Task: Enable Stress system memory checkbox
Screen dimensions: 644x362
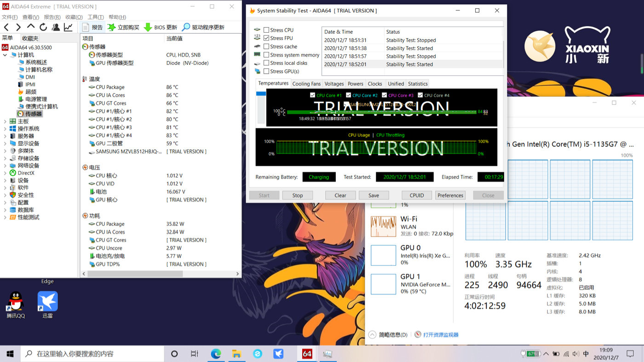Action: point(266,55)
